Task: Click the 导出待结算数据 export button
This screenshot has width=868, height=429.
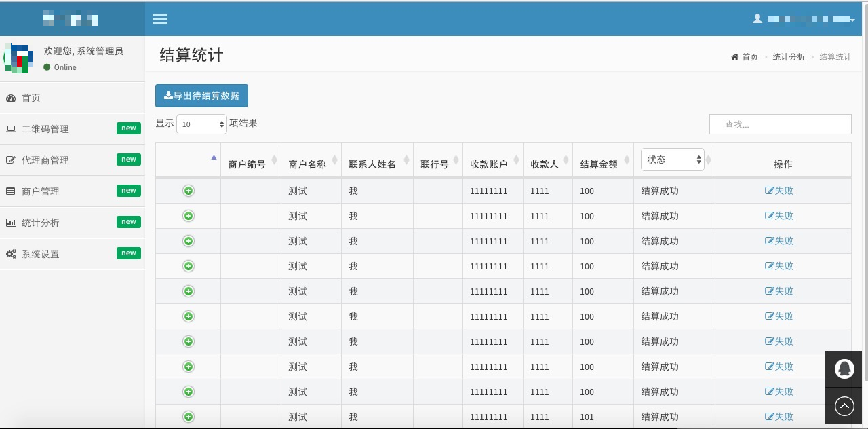Action: tap(201, 96)
